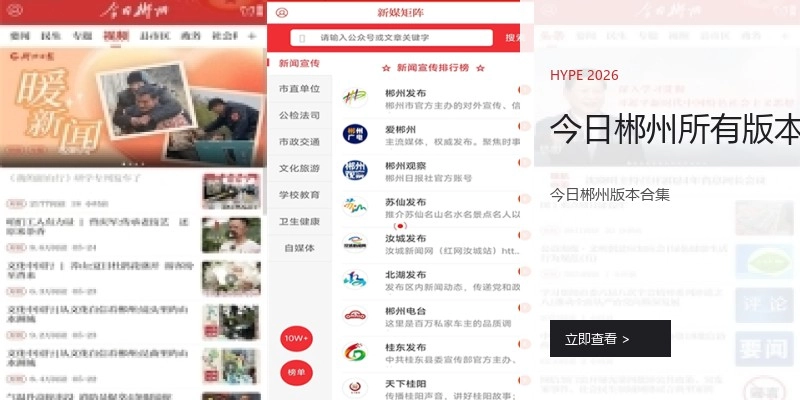Click the 今日郴州版本合集 subtitle
This screenshot has width=800, height=400.
click(610, 195)
